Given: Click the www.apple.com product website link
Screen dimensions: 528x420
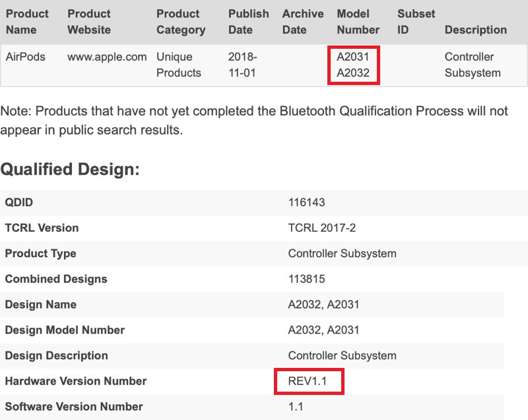Looking at the screenshot, I should (107, 57).
